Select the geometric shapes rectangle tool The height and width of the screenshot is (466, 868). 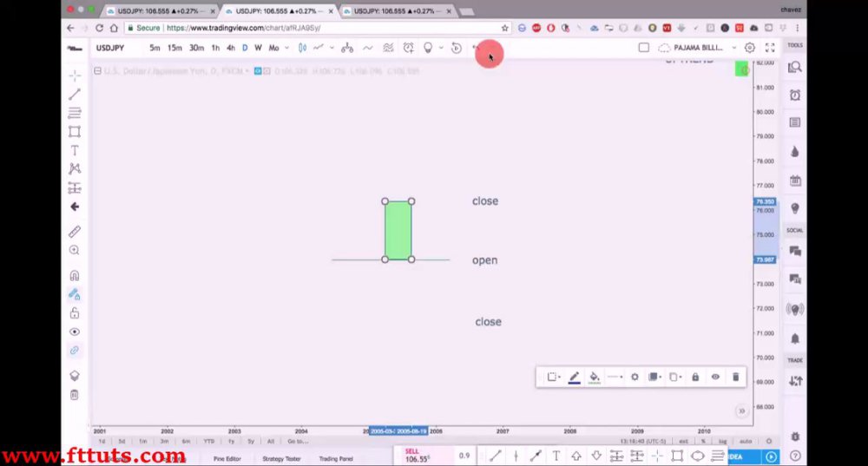pos(74,132)
